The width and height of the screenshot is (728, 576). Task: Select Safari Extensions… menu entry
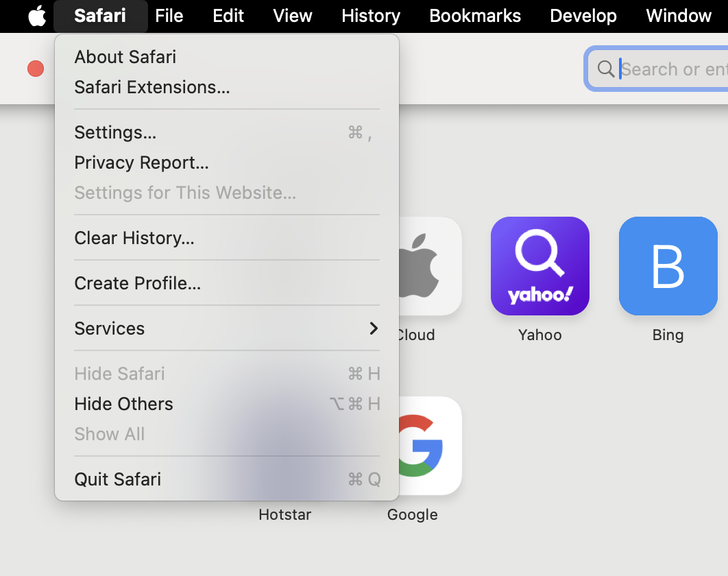[x=227, y=87]
